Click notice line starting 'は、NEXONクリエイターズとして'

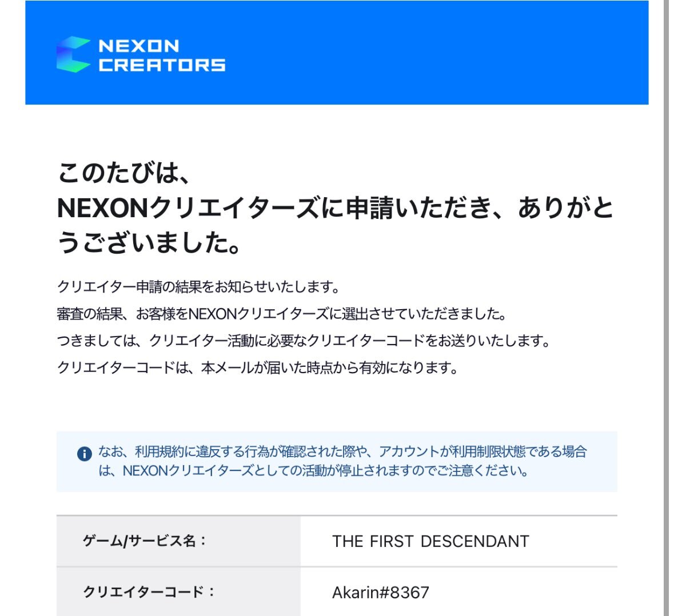314,471
